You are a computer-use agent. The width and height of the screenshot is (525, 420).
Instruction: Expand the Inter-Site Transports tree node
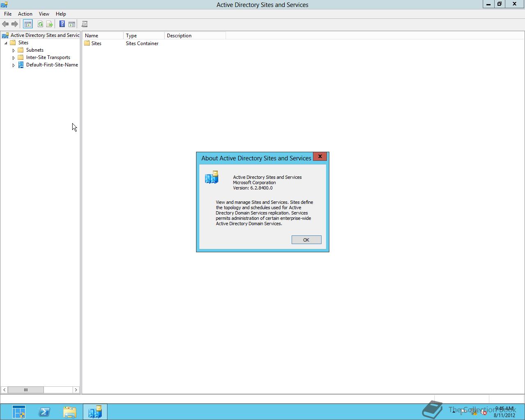pos(14,57)
